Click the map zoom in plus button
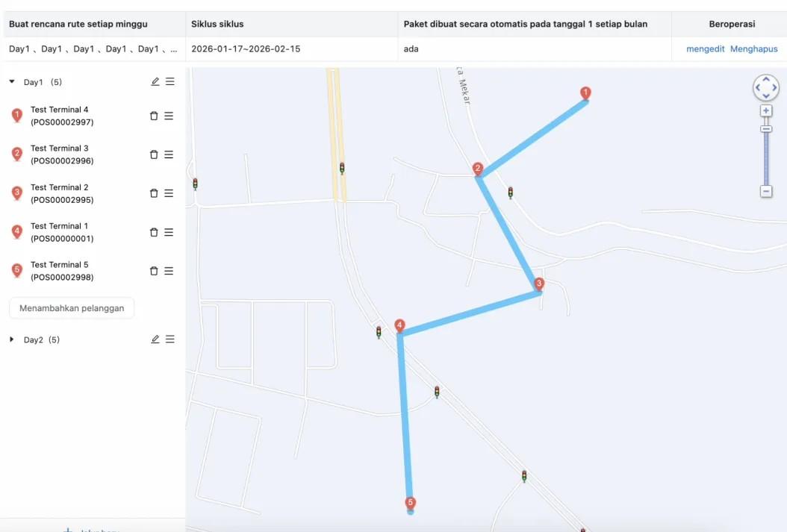This screenshot has height=532, width=787. (x=766, y=111)
